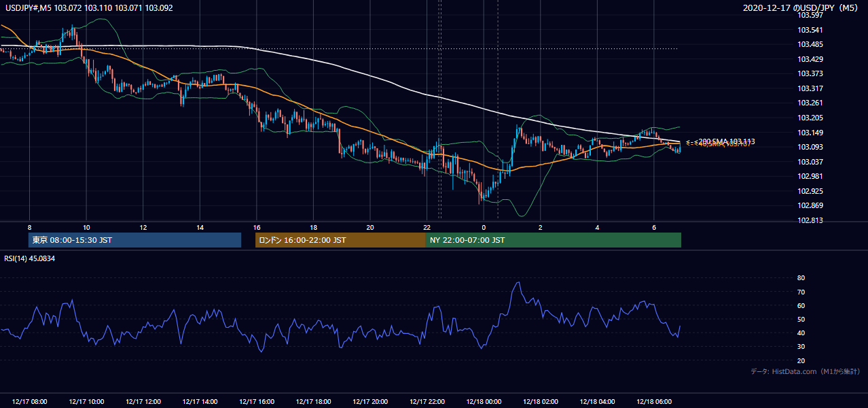This screenshot has height=408, width=868.
Task: Click the HistData.com data source credit
Action: pyautogui.click(x=805, y=371)
